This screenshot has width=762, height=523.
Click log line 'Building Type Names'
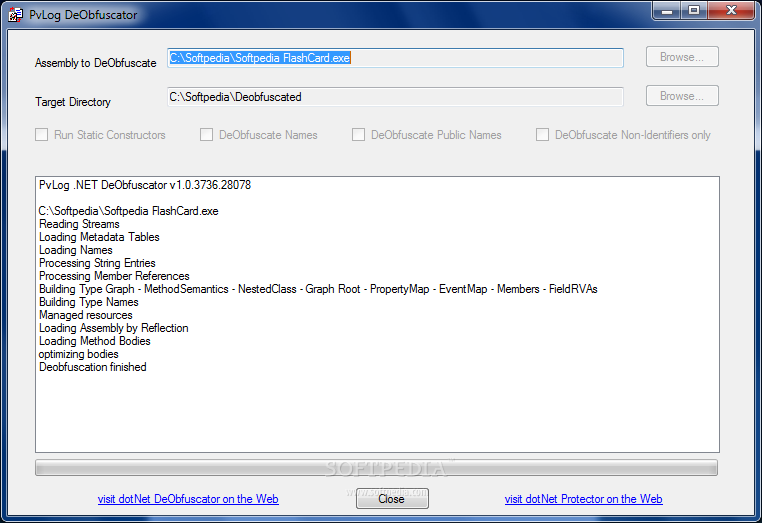click(x=89, y=302)
